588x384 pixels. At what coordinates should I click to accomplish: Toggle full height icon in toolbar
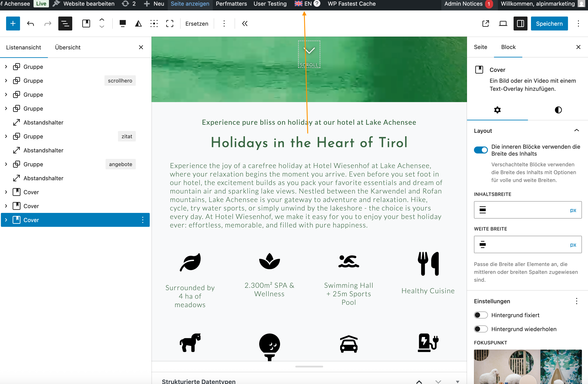170,24
